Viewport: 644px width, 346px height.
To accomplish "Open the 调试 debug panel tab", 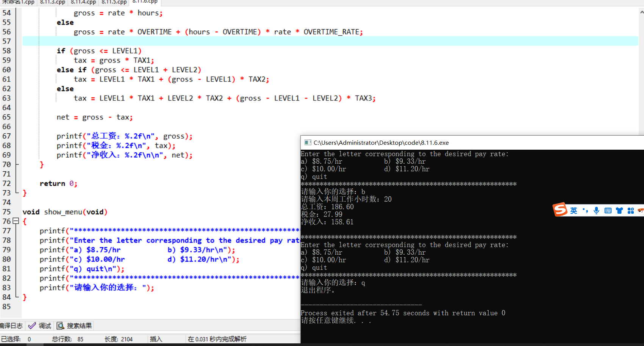I will (x=40, y=326).
